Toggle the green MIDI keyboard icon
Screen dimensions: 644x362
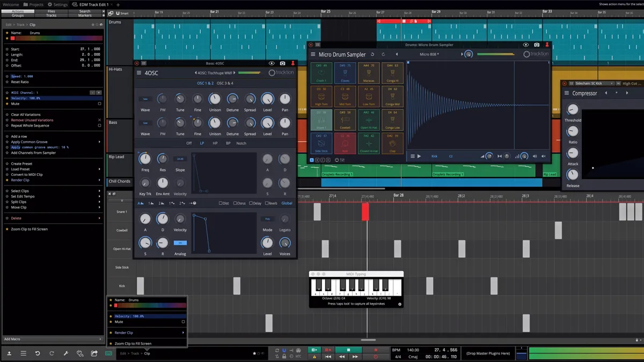pos(108,353)
